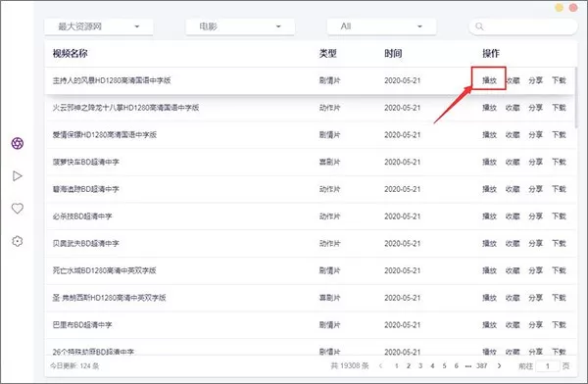This screenshot has height=384, width=588.
Task: Click 下载 in the 必杀技 row
Action: click(x=559, y=216)
